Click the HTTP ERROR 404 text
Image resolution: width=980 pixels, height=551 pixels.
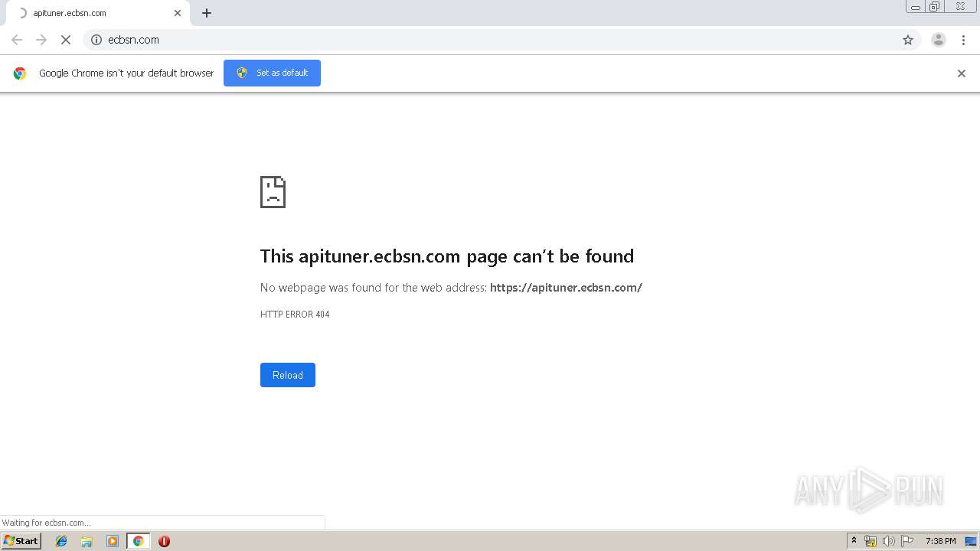point(295,315)
